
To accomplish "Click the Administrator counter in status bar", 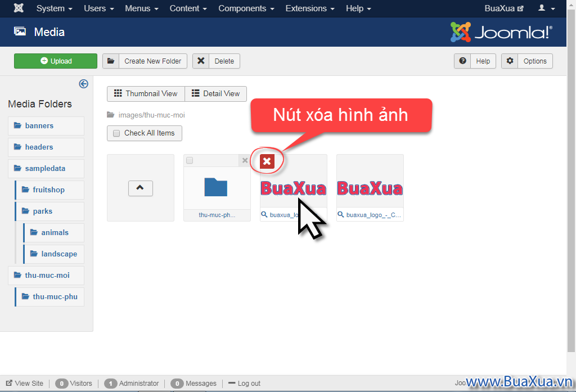I will (132, 383).
